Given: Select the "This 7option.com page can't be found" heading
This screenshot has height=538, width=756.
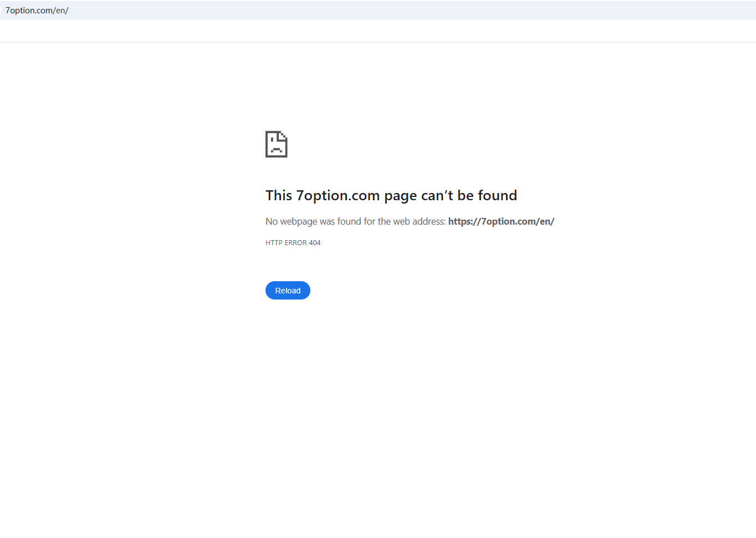Looking at the screenshot, I should coord(391,196).
